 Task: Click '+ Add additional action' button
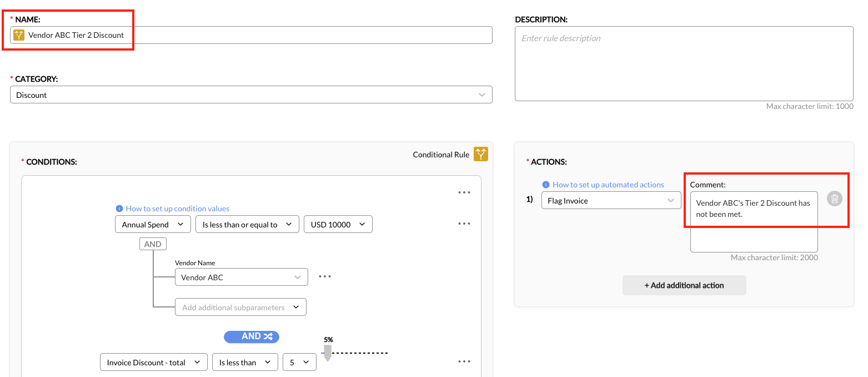pos(684,285)
